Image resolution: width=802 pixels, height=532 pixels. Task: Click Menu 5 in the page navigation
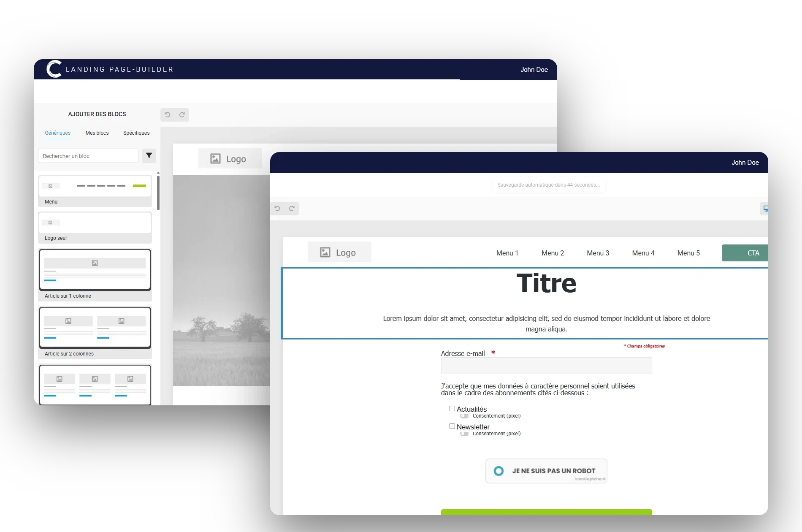tap(688, 253)
